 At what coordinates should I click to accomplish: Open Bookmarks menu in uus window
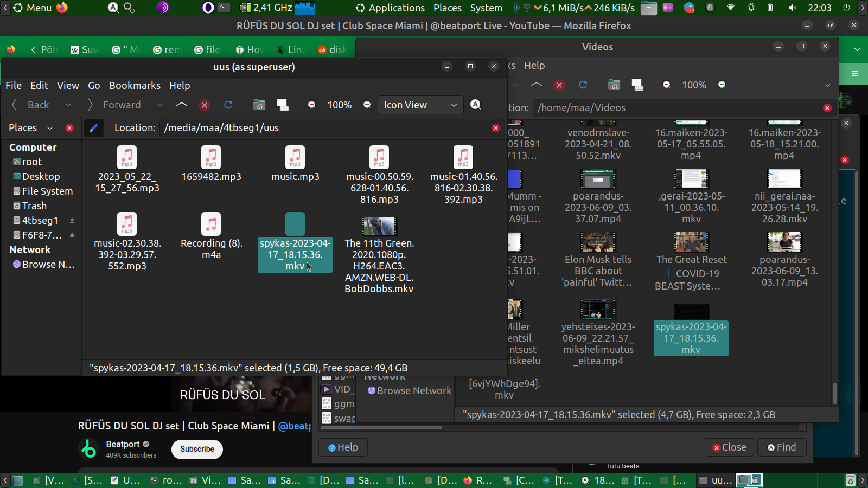(x=135, y=86)
